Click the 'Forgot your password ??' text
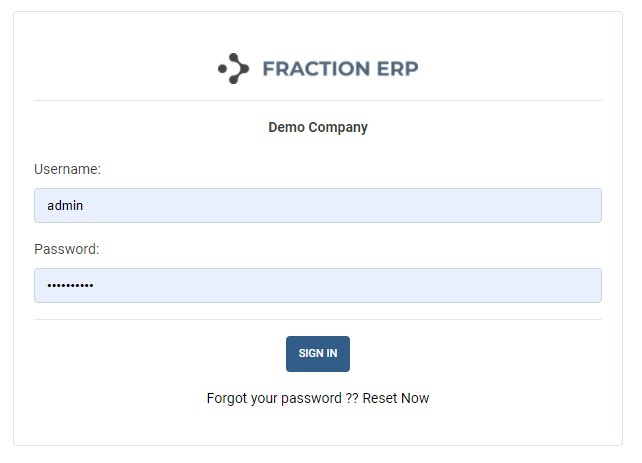The height and width of the screenshot is (463, 642). pos(282,398)
